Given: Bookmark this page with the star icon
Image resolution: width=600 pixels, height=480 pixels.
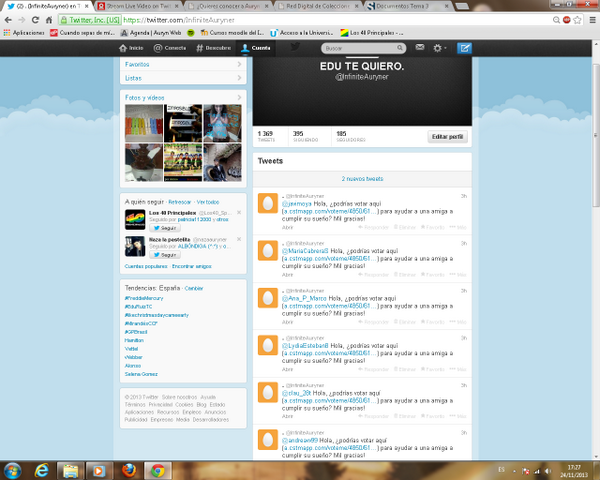Looking at the screenshot, I should tap(577, 20).
